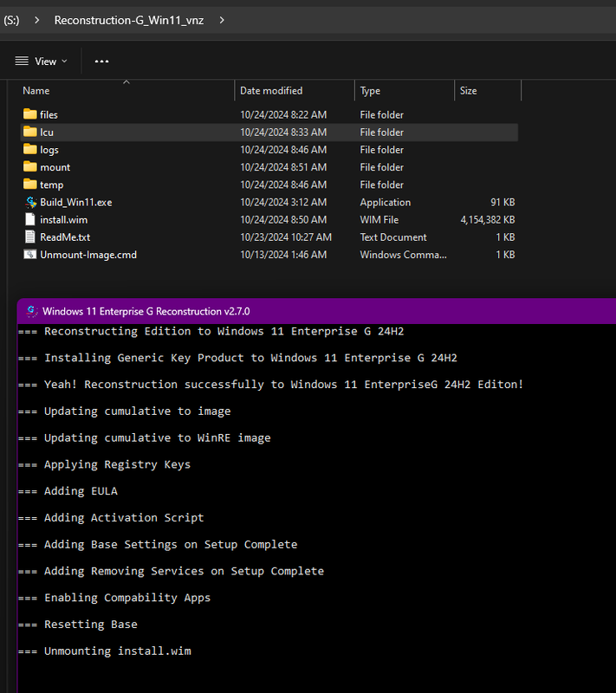Select the 'mount' folder name
Image resolution: width=616 pixels, height=693 pixels.
pos(55,167)
